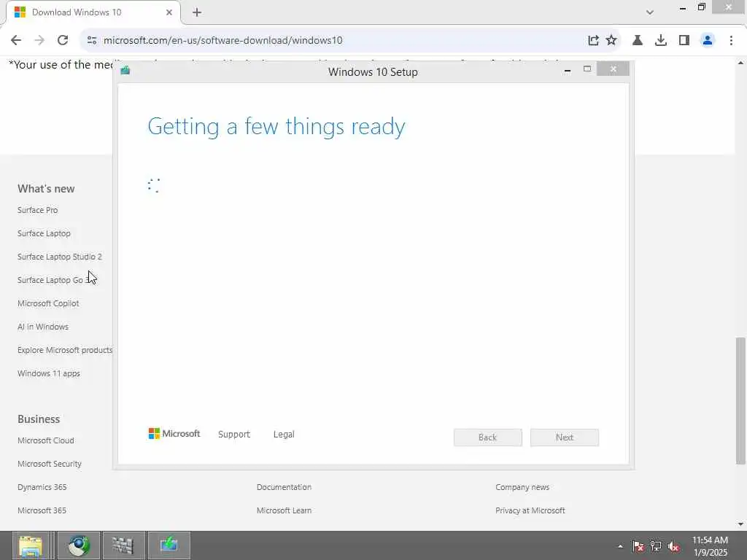The width and height of the screenshot is (747, 560).
Task: Select the Download Windows 10 tab
Action: click(93, 12)
